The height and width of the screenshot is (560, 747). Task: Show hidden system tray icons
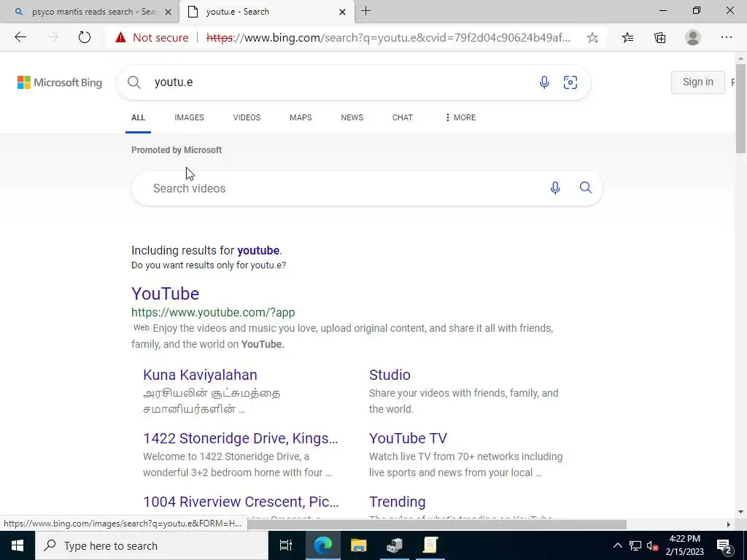(x=617, y=545)
